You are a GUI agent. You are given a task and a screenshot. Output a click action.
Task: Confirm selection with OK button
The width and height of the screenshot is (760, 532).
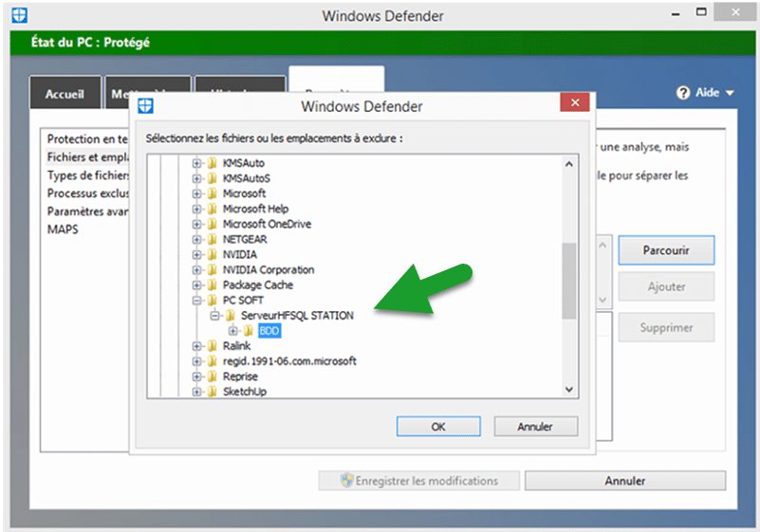pos(438,427)
